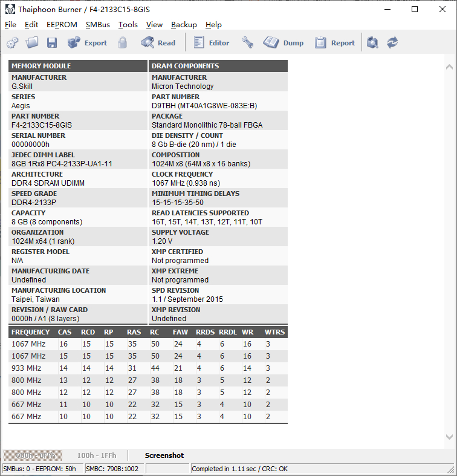Click the Micron Technology manufacturer value
457x476 pixels.
[x=183, y=86]
